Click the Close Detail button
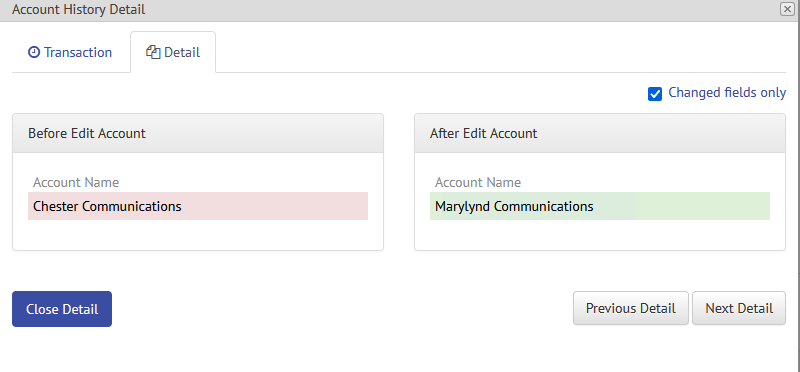Viewport: 800px width, 372px height. (62, 309)
